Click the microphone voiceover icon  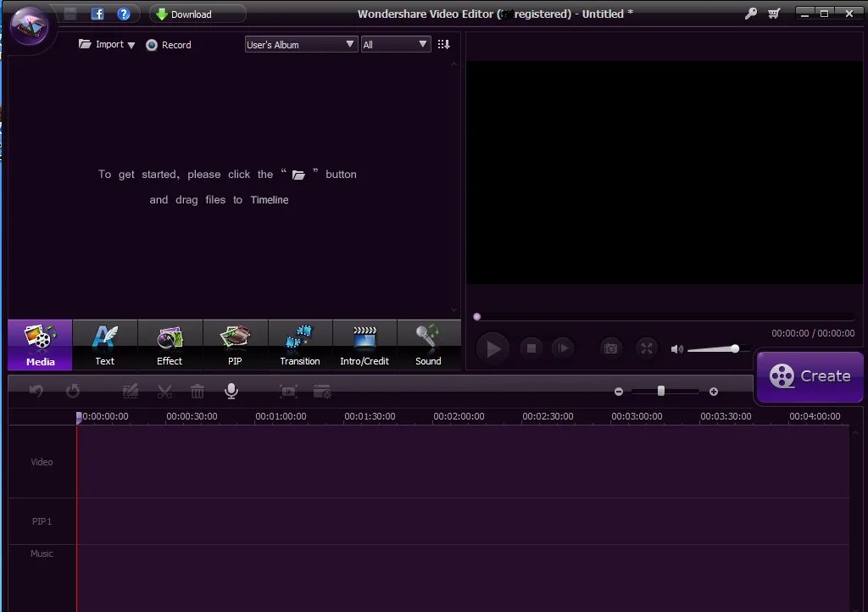coord(231,392)
